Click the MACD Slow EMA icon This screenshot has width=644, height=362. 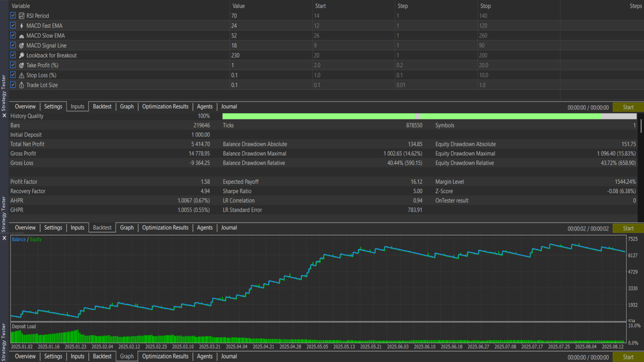21,36
